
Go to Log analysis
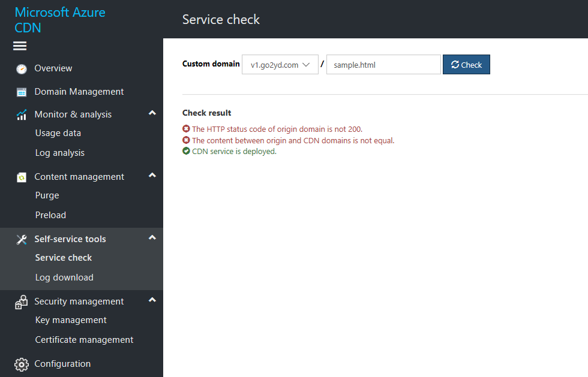(60, 153)
